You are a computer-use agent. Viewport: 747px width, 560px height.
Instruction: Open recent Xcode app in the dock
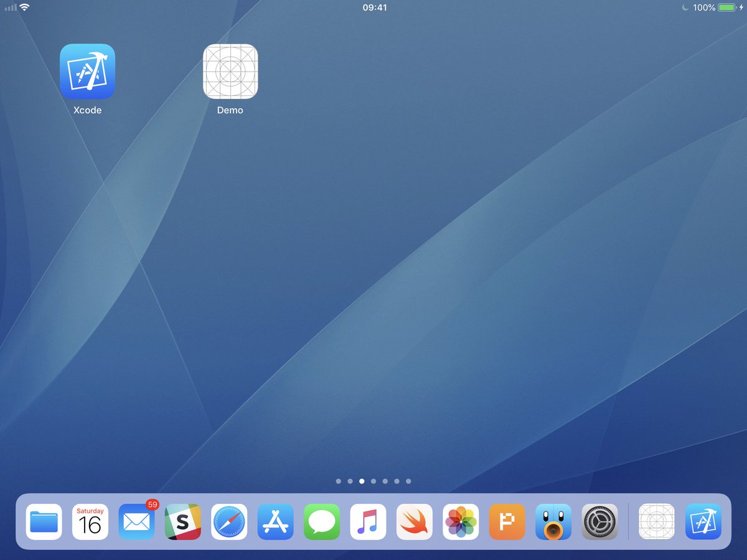703,521
